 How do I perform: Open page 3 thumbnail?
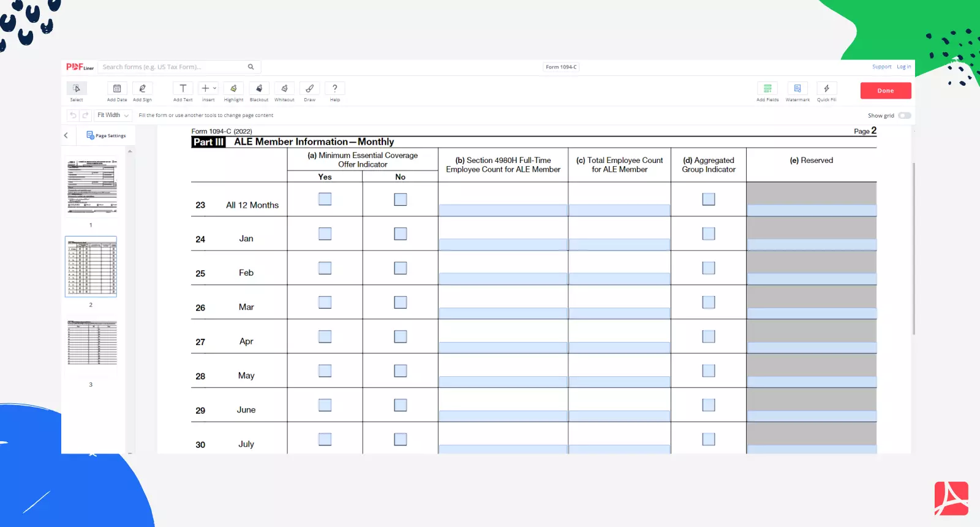(x=91, y=342)
